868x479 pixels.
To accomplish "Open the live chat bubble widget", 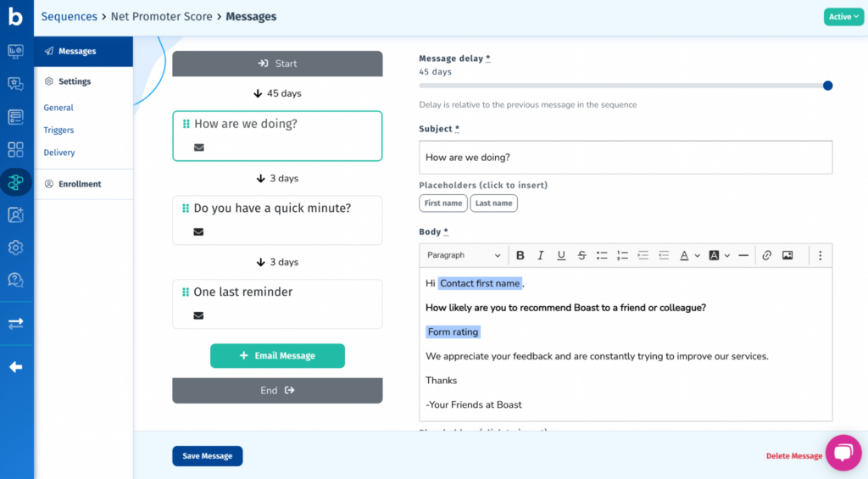I will (843, 453).
